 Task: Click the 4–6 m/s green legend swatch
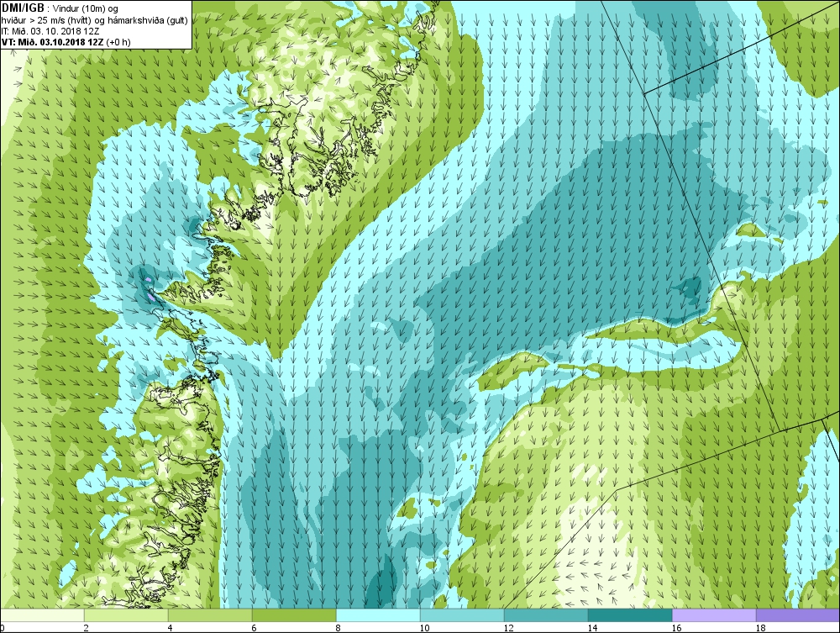[x=210, y=615]
